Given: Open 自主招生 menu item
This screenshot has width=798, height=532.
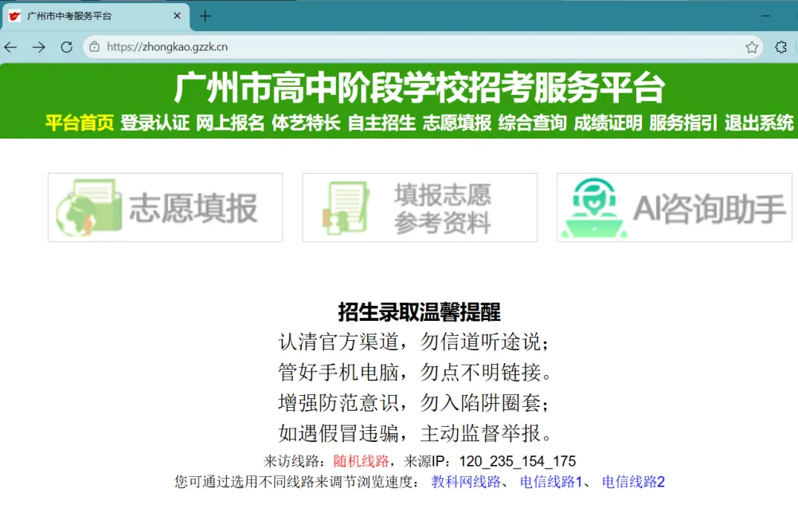Looking at the screenshot, I should [381, 123].
